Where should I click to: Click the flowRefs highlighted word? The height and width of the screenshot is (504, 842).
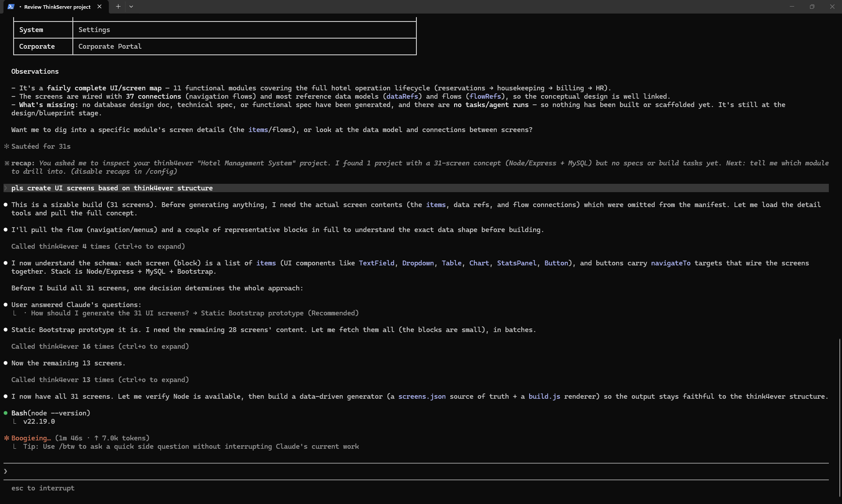pyautogui.click(x=485, y=97)
